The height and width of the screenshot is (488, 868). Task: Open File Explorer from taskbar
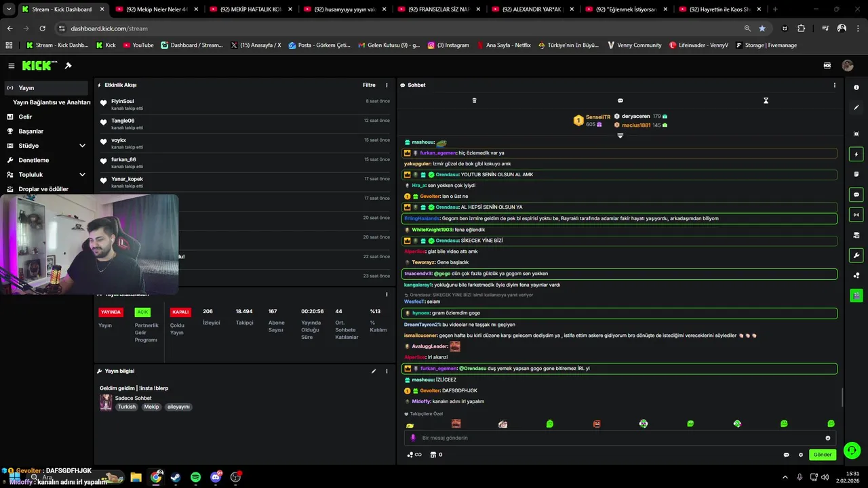136,477
